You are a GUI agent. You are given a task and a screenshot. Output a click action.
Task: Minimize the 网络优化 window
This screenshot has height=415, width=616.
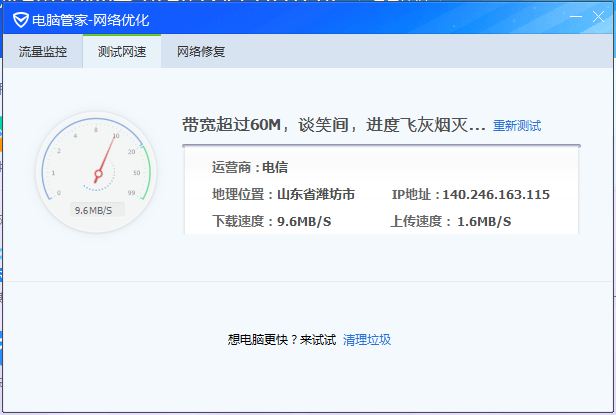pos(576,17)
